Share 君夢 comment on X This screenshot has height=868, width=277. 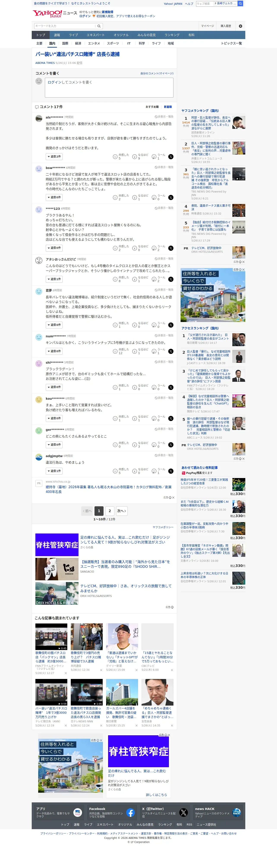[171, 325]
